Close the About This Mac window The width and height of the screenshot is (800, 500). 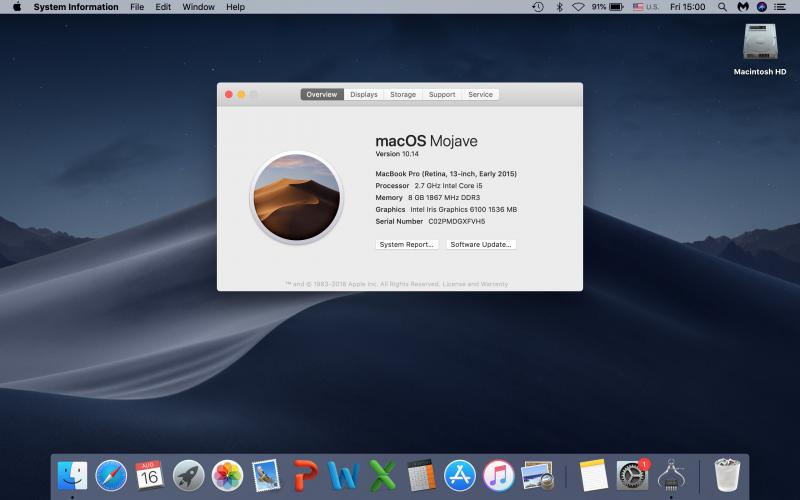[229, 94]
